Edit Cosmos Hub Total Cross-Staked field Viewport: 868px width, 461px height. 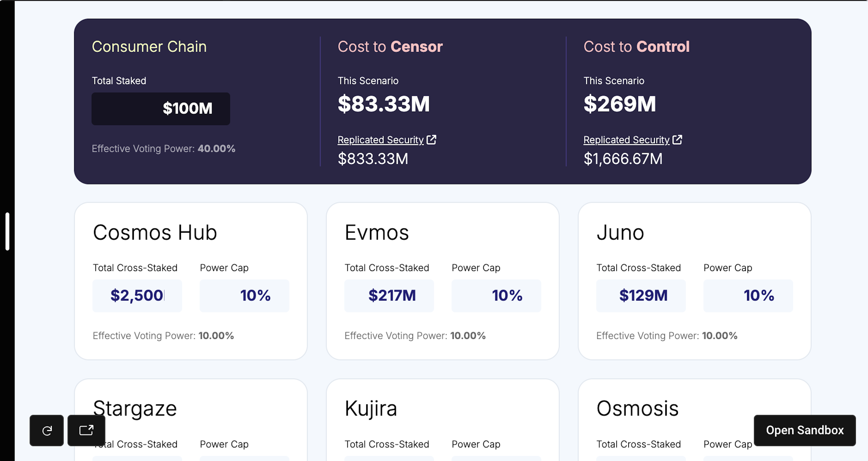(x=137, y=296)
